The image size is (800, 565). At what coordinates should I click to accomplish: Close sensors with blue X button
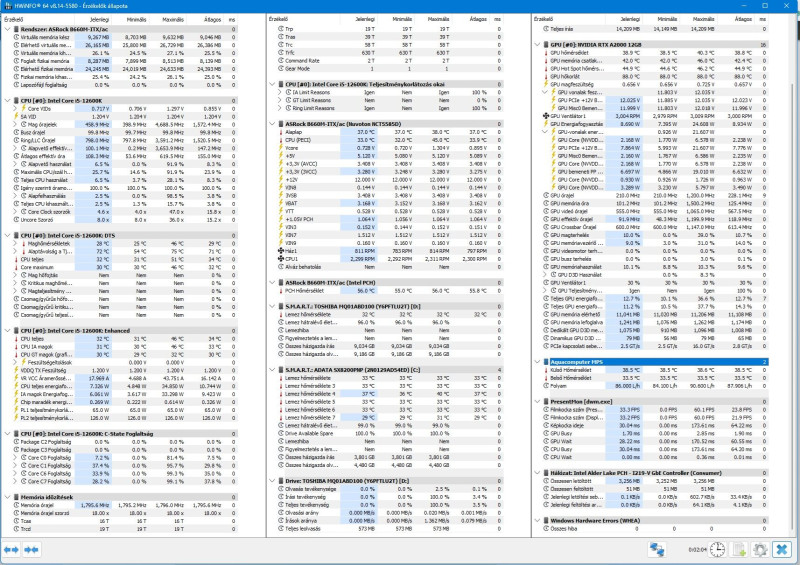[x=782, y=550]
